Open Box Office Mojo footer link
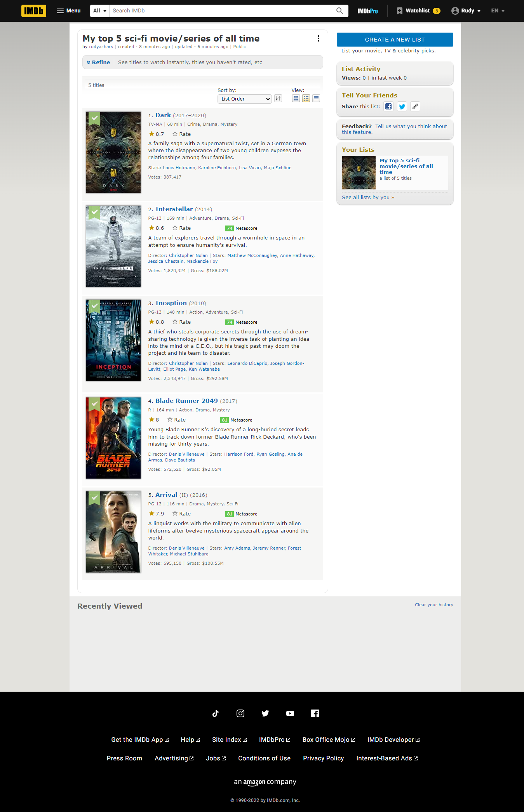 tap(329, 740)
